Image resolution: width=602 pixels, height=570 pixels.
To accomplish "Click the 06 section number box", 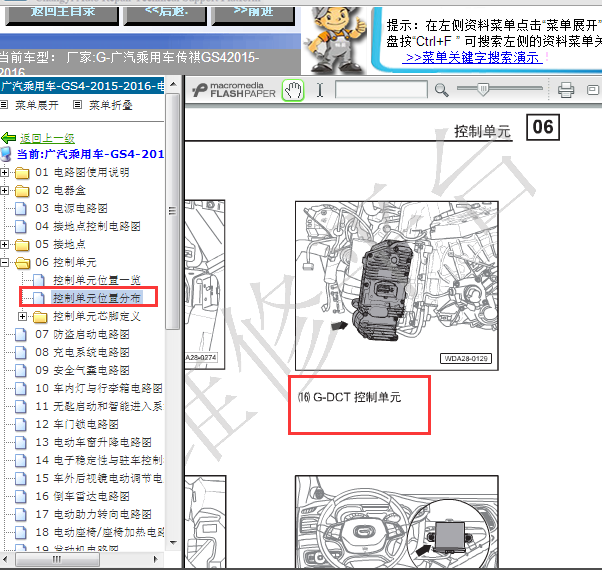I will click(x=542, y=127).
